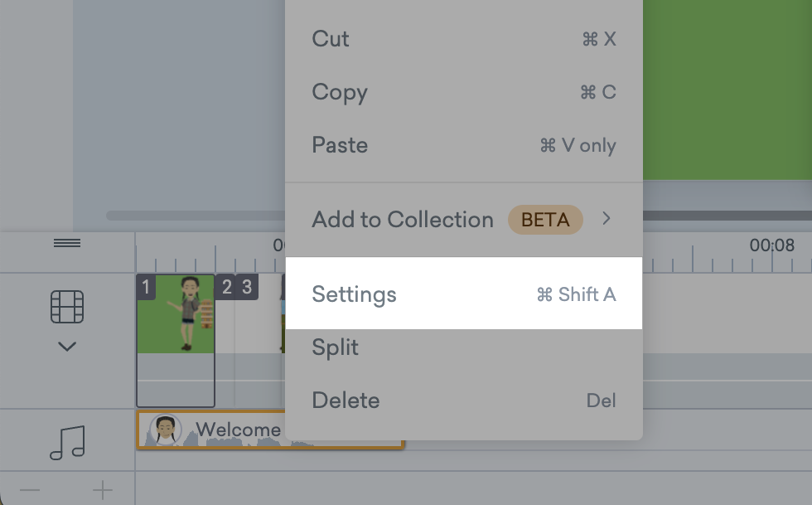812x505 pixels.
Task: Open the Add to Collection submenu arrow
Action: coord(607,219)
